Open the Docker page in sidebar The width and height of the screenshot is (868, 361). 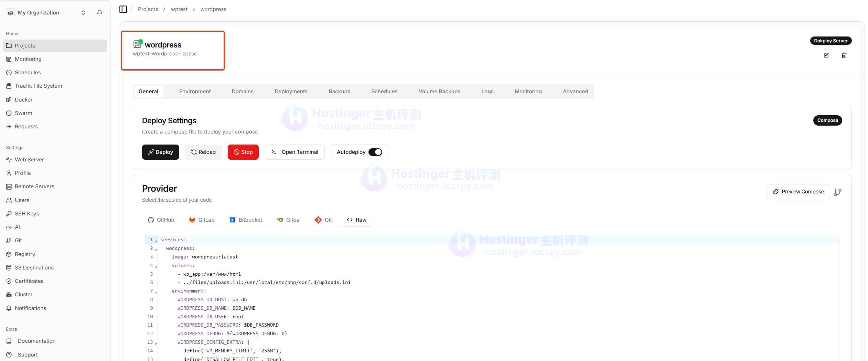click(x=23, y=100)
